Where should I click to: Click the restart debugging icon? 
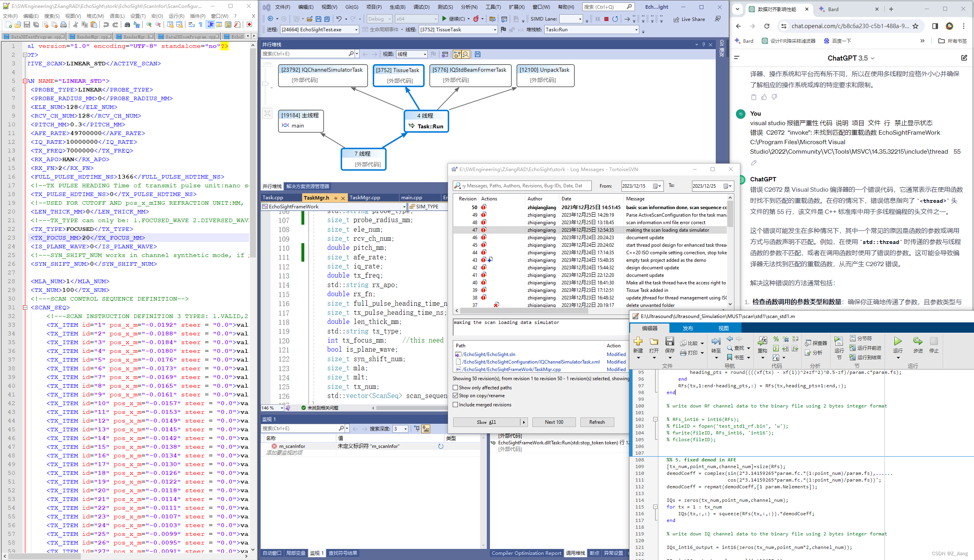coord(615,19)
